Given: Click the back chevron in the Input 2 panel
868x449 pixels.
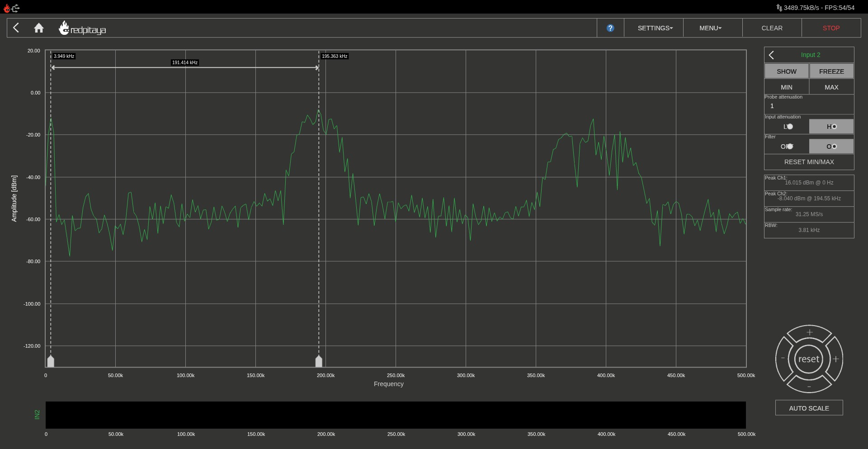Looking at the screenshot, I should click(771, 55).
